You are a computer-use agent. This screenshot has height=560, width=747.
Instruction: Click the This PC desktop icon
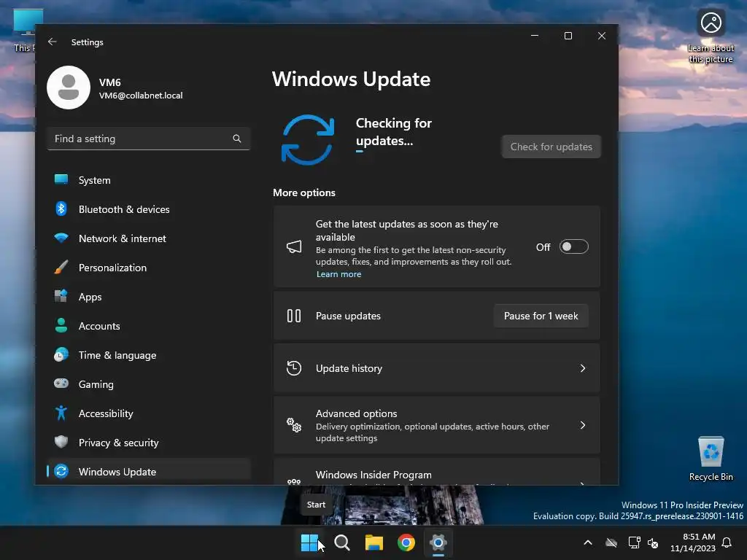(24, 31)
